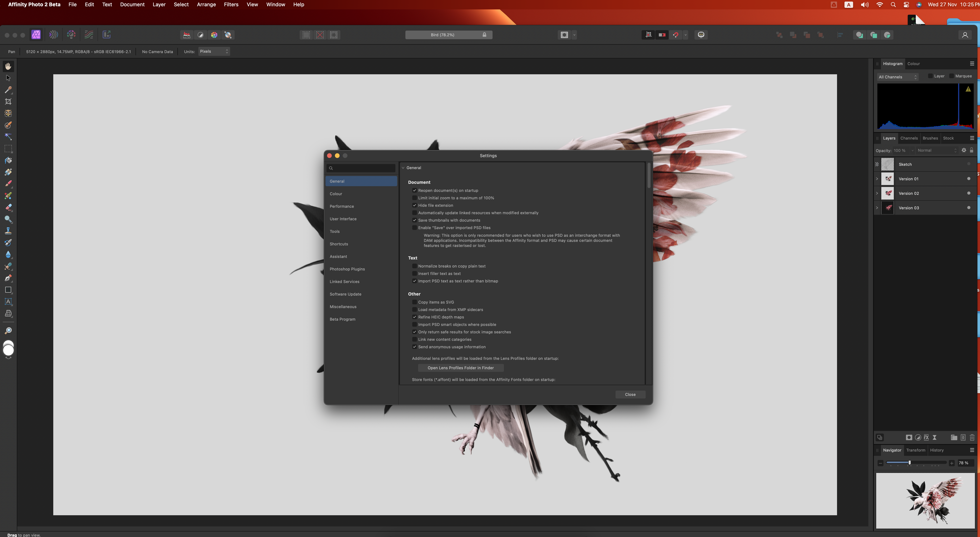Viewport: 980px width, 537px height.
Task: Open the Filters menu
Action: click(x=231, y=5)
